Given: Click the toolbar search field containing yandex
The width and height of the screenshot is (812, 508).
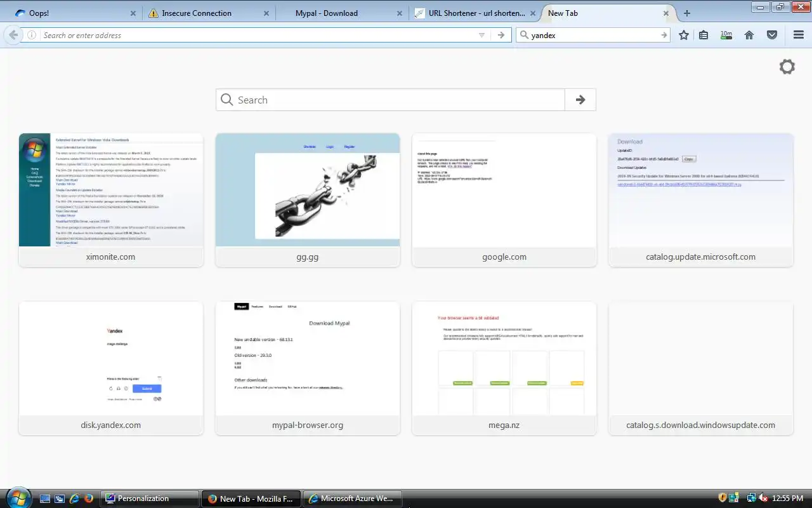Looking at the screenshot, I should pos(594,36).
